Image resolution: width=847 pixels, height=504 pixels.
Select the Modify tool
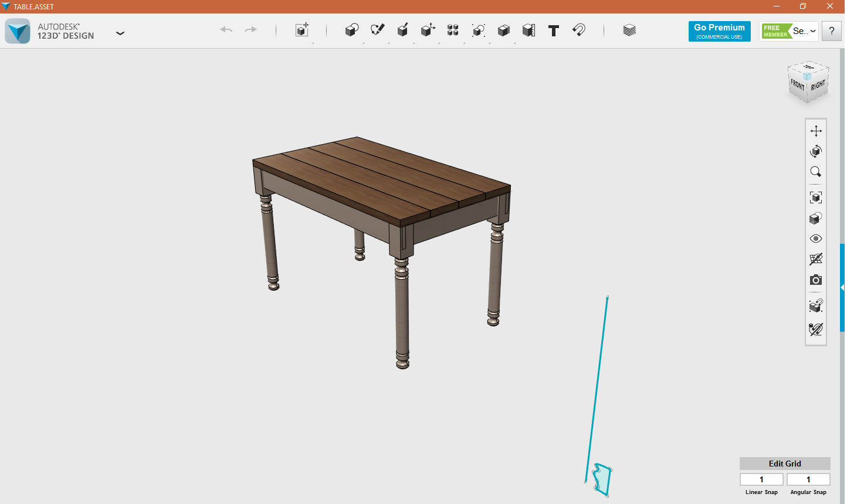pyautogui.click(x=428, y=30)
